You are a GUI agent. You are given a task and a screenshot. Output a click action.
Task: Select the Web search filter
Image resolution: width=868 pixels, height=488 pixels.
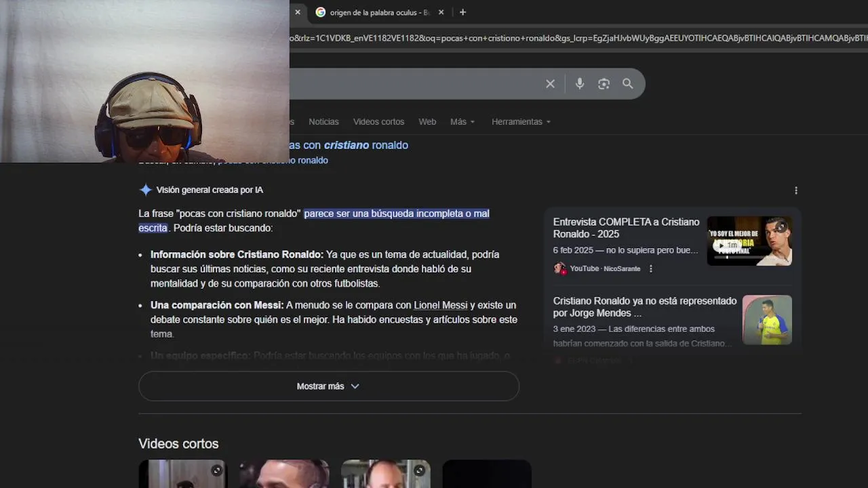pyautogui.click(x=427, y=122)
